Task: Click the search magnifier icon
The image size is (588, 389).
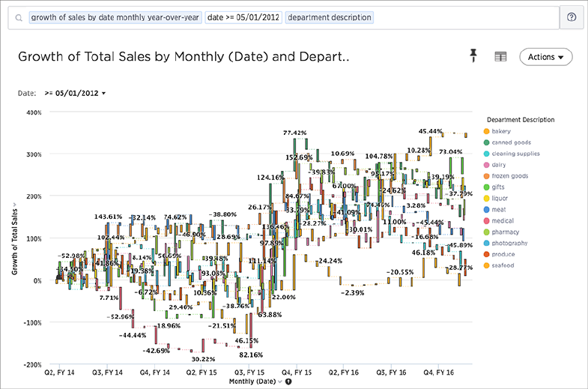Action: tap(19, 18)
